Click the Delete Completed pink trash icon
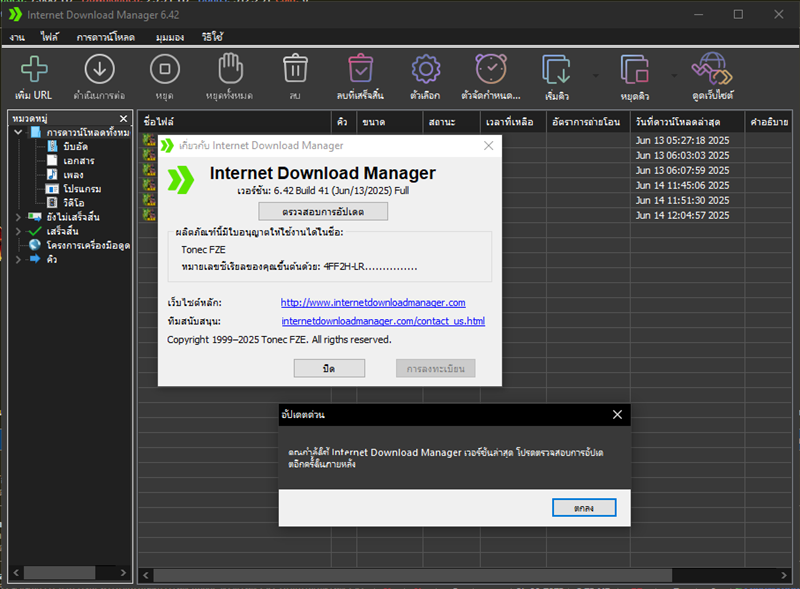The width and height of the screenshot is (800, 589). 361,68
